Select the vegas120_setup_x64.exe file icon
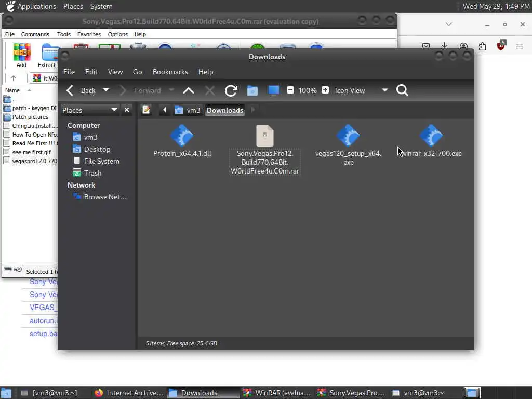532x399 pixels. click(x=348, y=135)
